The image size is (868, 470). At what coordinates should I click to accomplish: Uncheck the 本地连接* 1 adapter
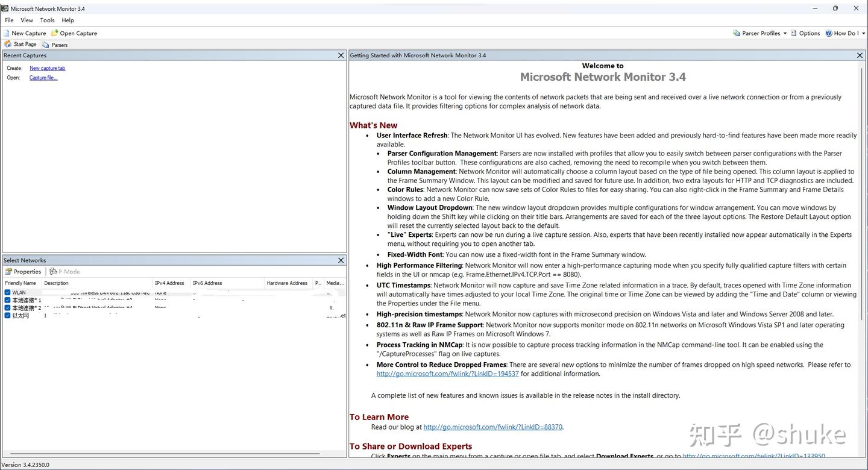7,300
